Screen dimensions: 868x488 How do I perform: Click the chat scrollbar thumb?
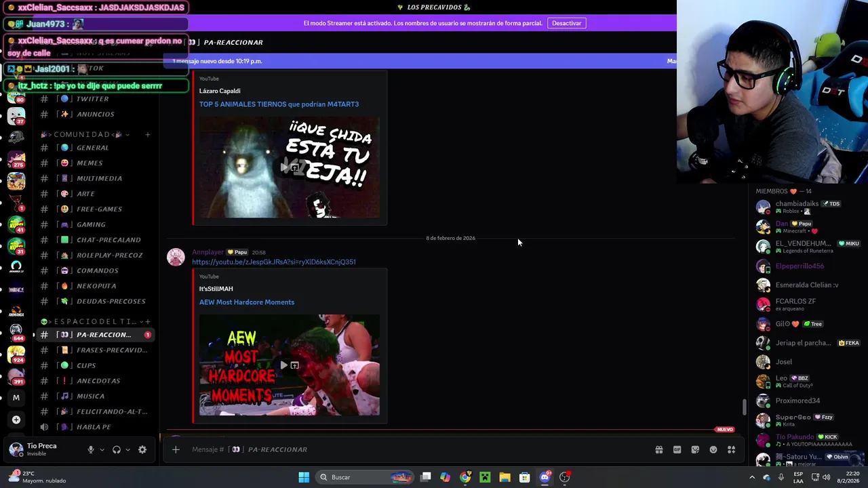click(x=744, y=407)
